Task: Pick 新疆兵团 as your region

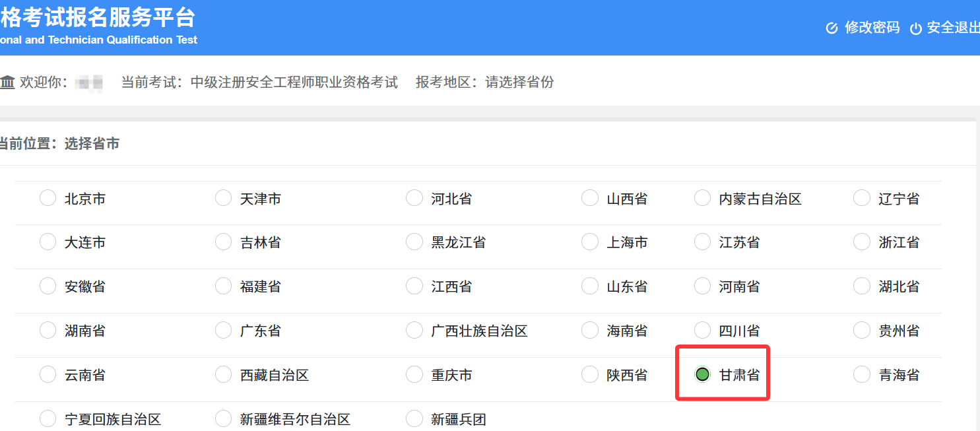Action: 414,418
